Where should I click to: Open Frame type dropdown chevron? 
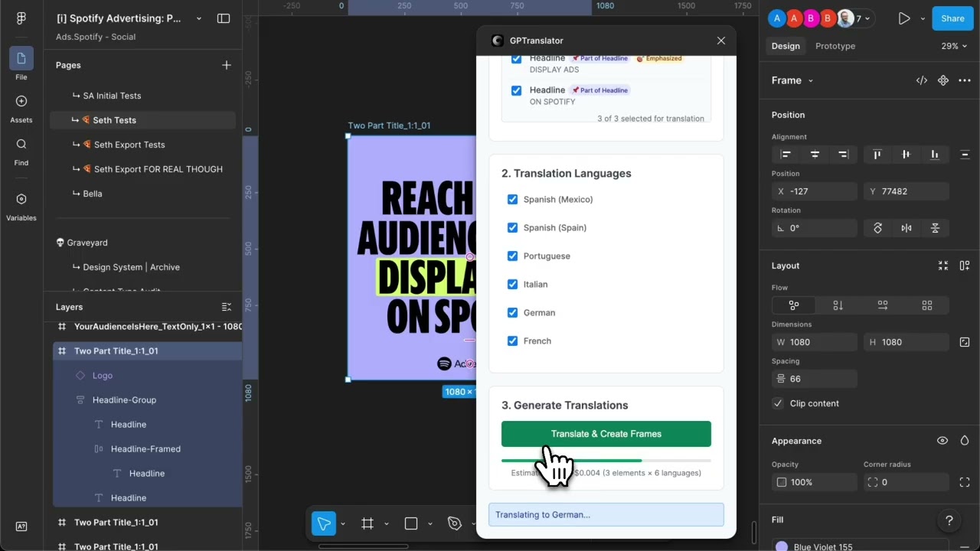(811, 80)
